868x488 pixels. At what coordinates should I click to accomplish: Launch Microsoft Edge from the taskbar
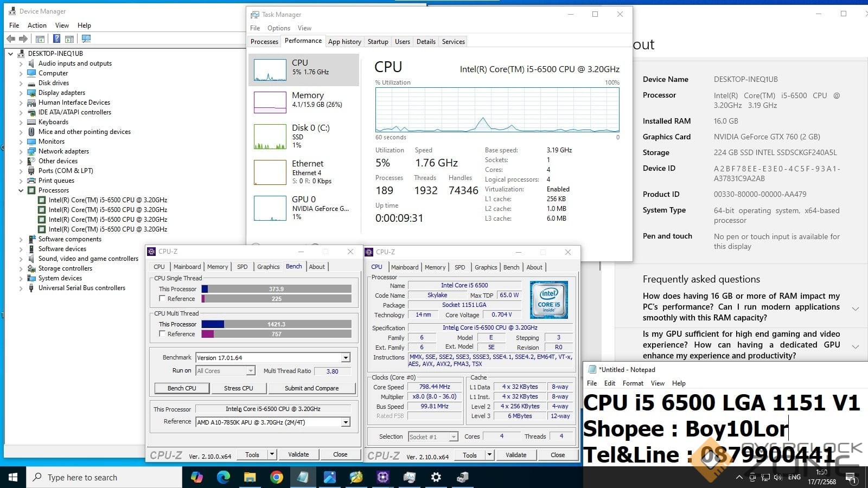pos(224,477)
